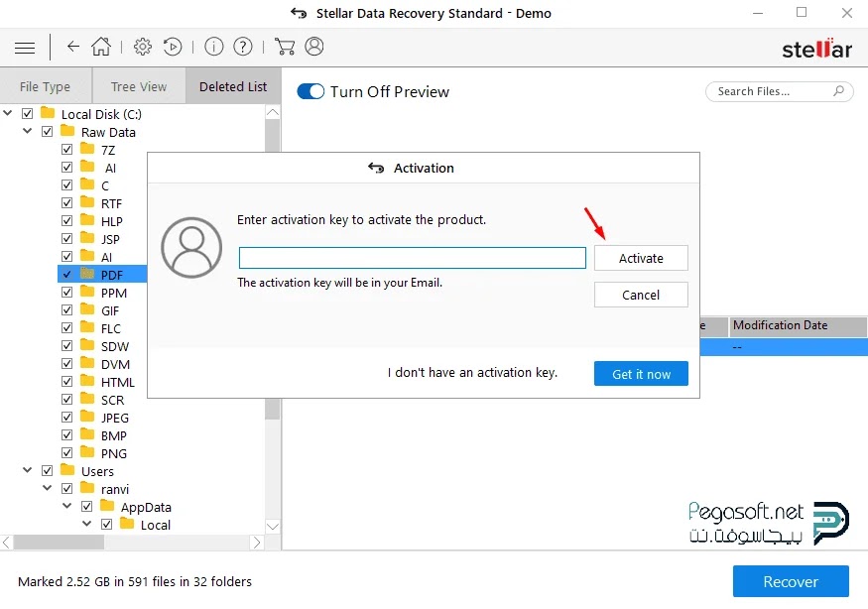Click the tree's horizontal scrollbar thumb
The height and width of the screenshot is (609, 868).
59,543
